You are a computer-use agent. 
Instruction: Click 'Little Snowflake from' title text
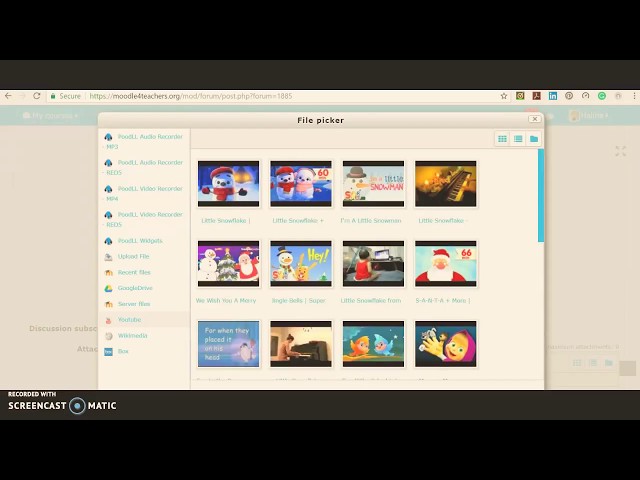point(371,300)
